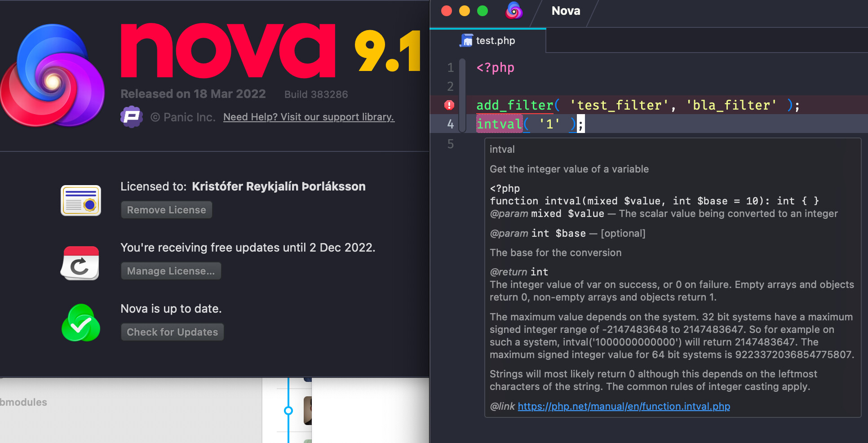The width and height of the screenshot is (868, 443).
Task: Open the support library help link
Action: point(309,117)
